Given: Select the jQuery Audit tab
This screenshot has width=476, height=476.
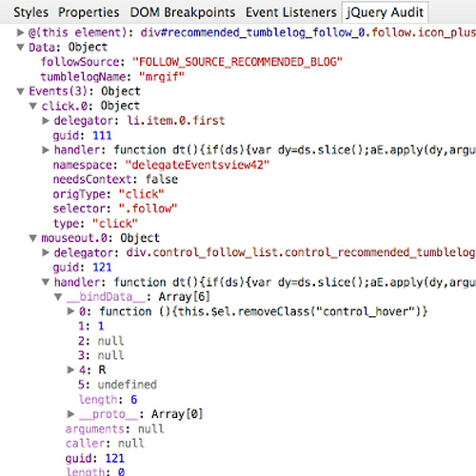Looking at the screenshot, I should 385,12.
